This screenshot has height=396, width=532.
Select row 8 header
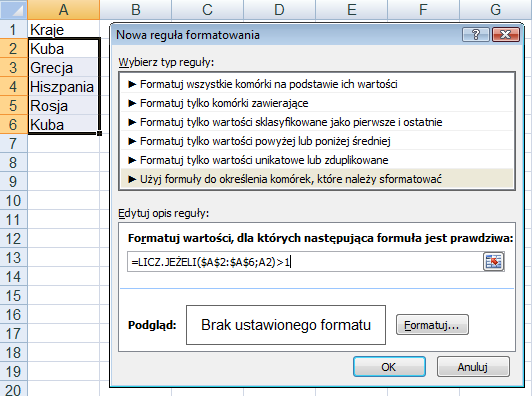pyautogui.click(x=14, y=163)
